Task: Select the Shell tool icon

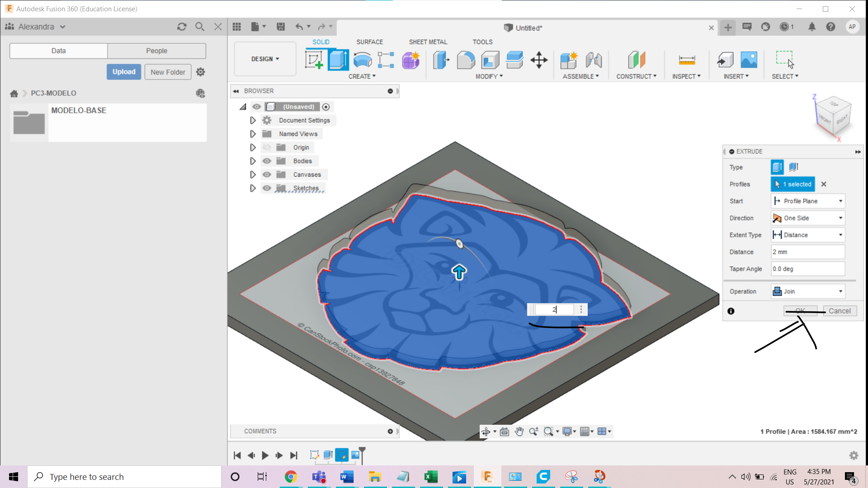Action: tap(490, 60)
